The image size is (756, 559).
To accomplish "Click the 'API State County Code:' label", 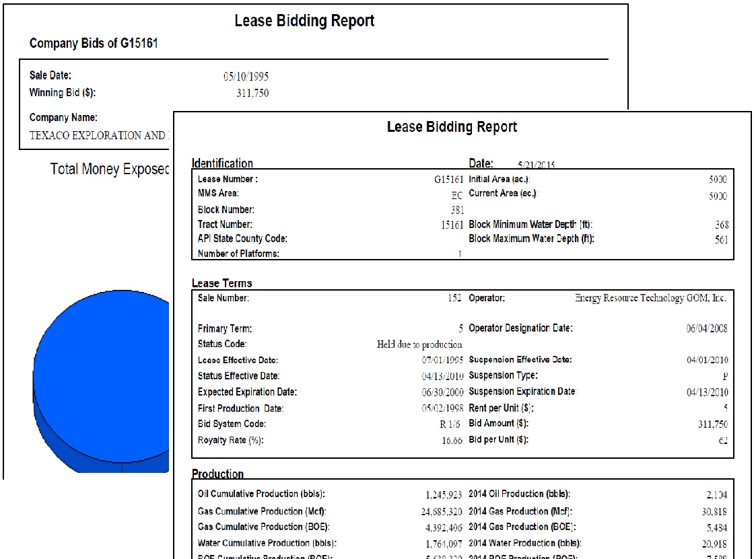I will [x=242, y=239].
